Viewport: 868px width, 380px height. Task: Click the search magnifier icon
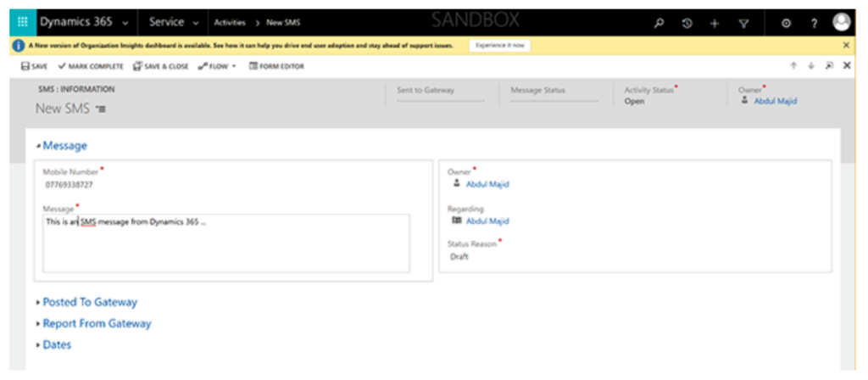point(659,23)
